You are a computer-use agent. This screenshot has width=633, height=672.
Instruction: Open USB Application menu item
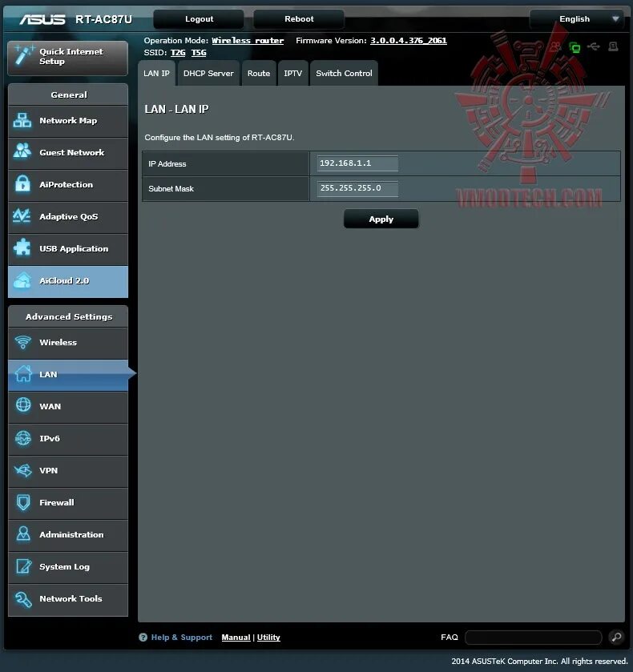pos(68,249)
